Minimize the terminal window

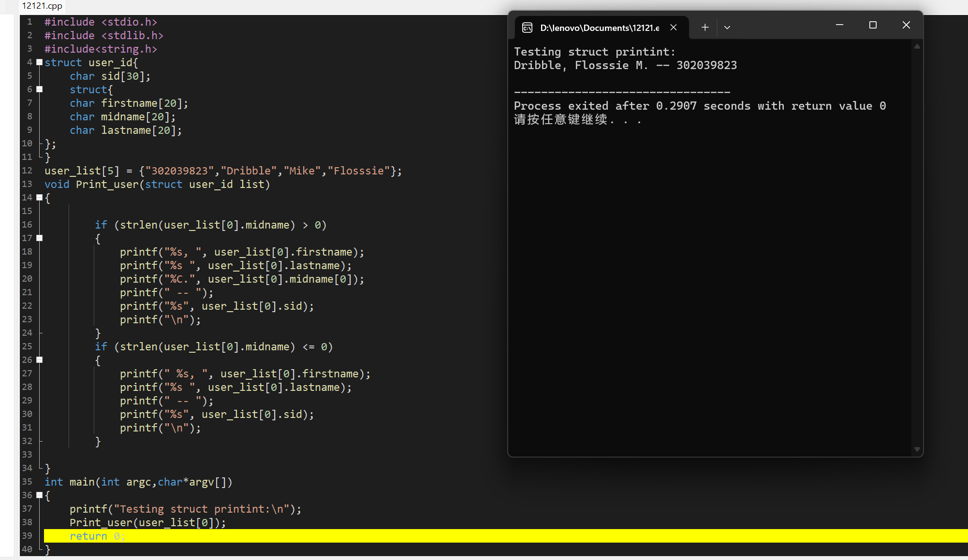click(839, 25)
